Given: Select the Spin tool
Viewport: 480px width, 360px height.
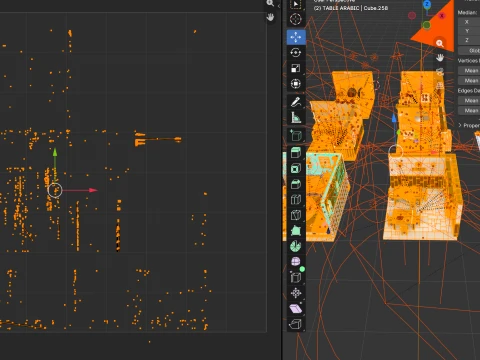Looking at the screenshot, I should click(x=296, y=246).
